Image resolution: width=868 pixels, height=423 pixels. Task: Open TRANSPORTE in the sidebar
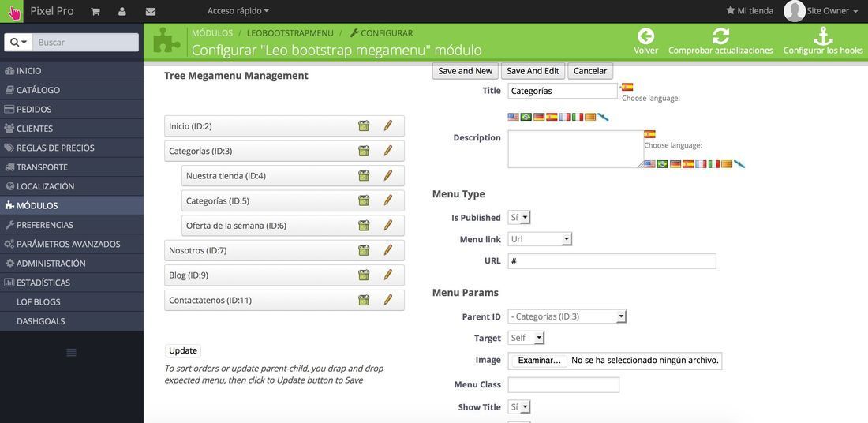[x=71, y=167]
